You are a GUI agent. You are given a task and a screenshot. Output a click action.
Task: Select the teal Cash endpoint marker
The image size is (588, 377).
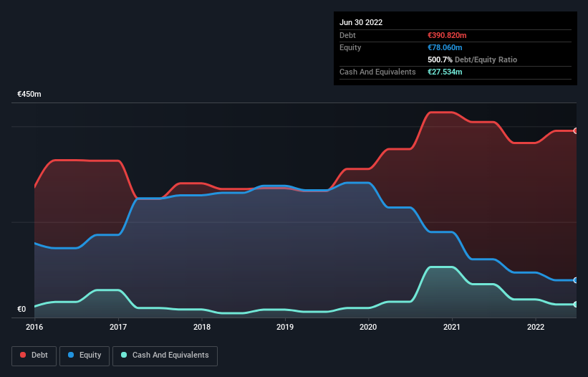(x=576, y=304)
